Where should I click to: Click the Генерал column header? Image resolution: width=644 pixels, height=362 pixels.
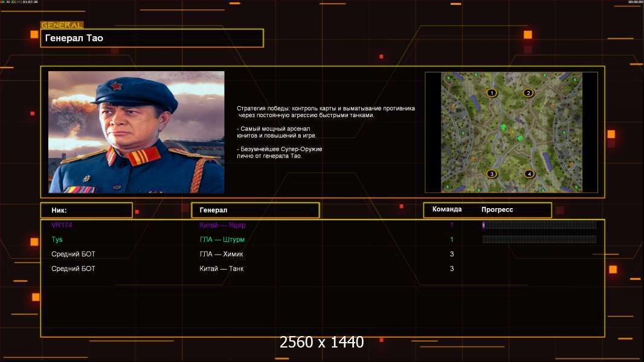[256, 211]
